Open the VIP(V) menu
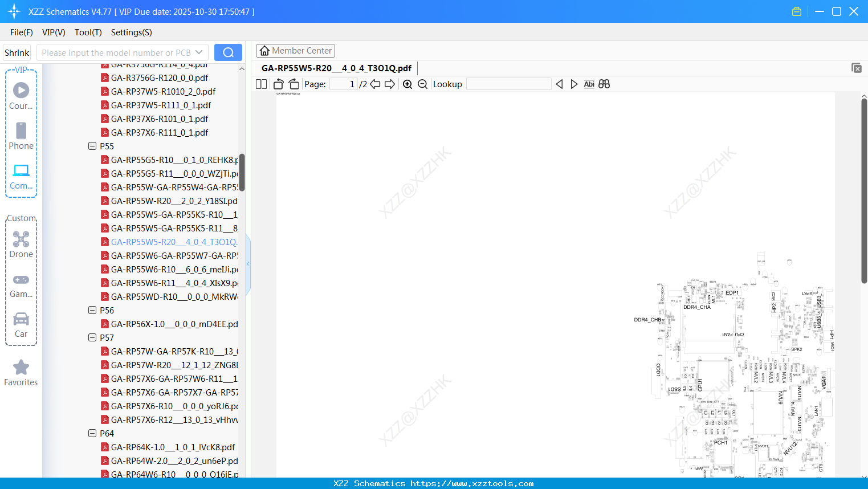 pyautogui.click(x=54, y=32)
